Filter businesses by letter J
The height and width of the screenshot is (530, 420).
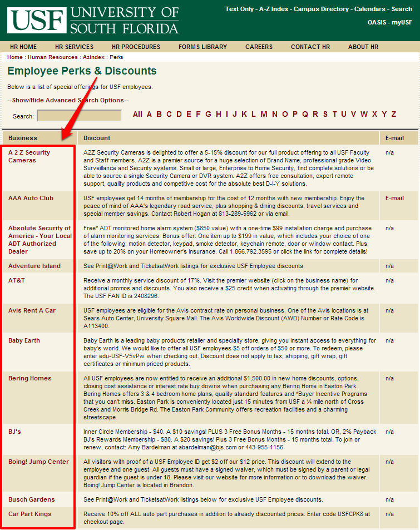(x=235, y=114)
